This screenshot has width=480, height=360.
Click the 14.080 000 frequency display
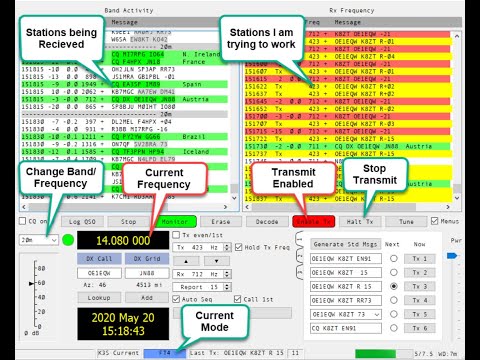(x=123, y=240)
